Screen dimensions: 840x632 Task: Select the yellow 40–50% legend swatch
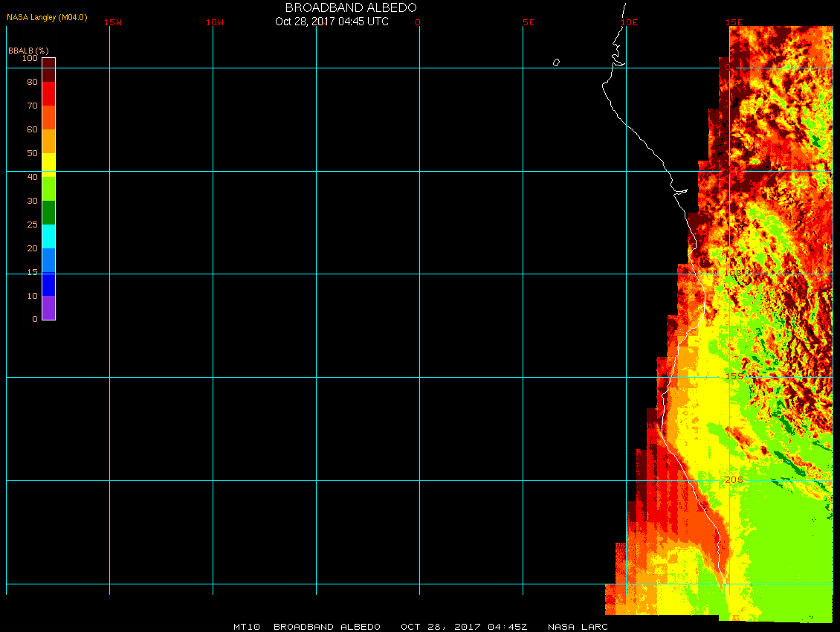coord(48,164)
